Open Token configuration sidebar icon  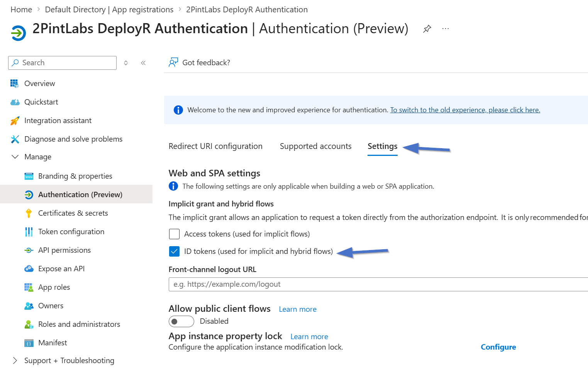click(29, 232)
